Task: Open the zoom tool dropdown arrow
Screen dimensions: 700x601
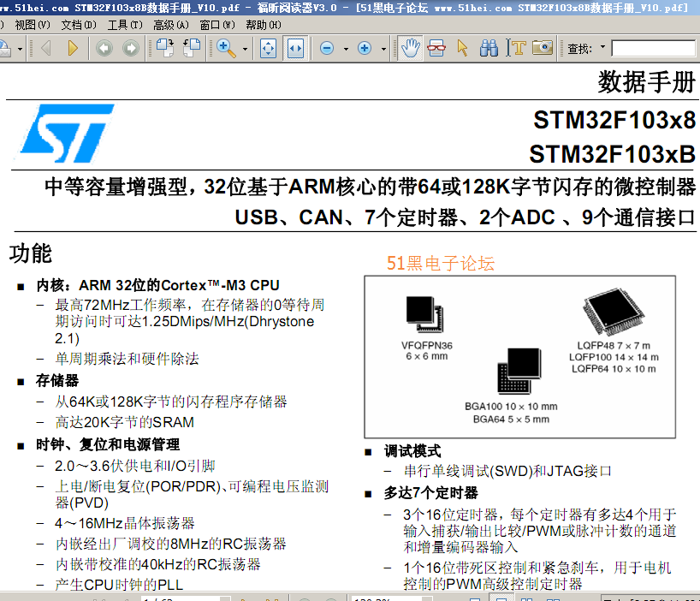Action: (245, 49)
